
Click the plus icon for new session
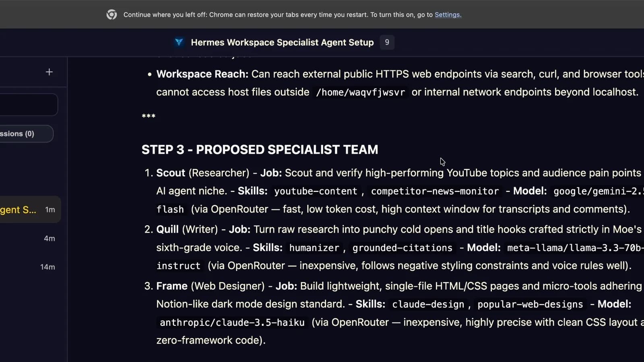(49, 72)
